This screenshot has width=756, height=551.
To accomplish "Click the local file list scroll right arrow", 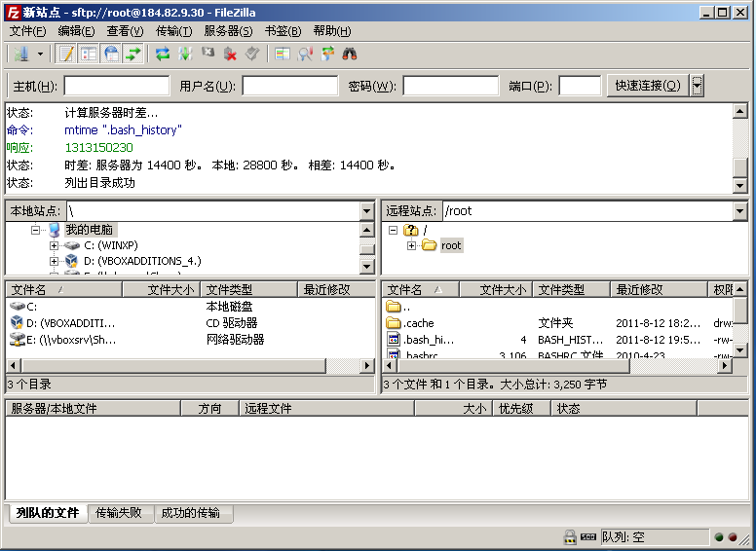I will point(367,366).
